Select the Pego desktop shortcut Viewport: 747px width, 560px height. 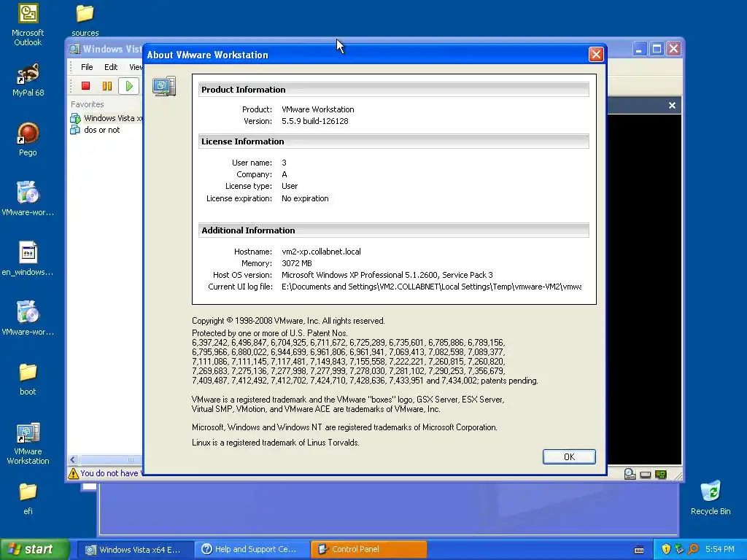[28, 139]
